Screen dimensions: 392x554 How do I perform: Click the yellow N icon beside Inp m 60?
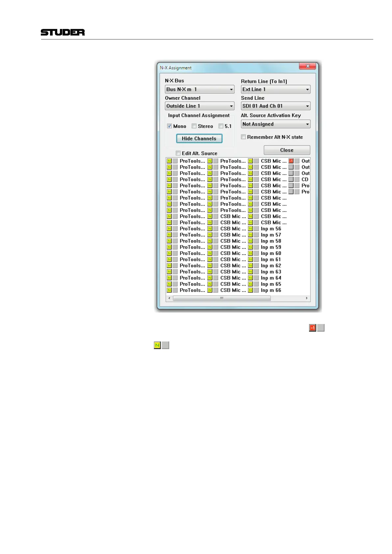250,253
